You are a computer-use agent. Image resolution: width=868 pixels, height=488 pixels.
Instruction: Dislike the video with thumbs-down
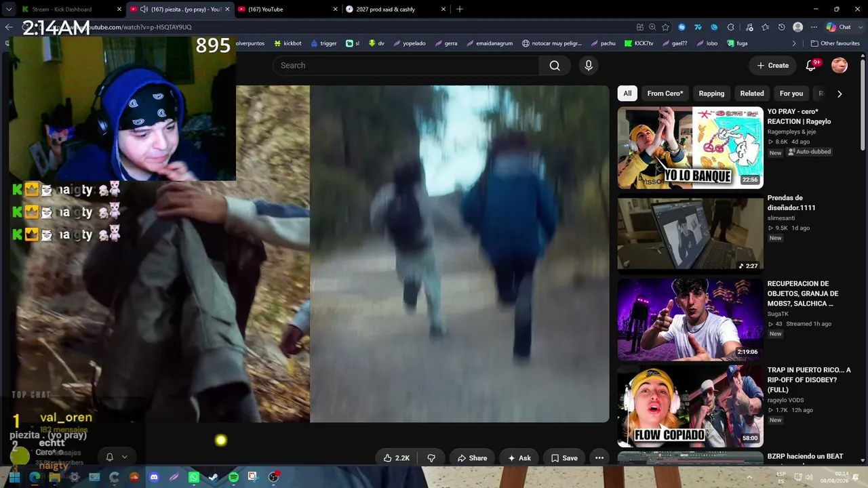[431, 458]
